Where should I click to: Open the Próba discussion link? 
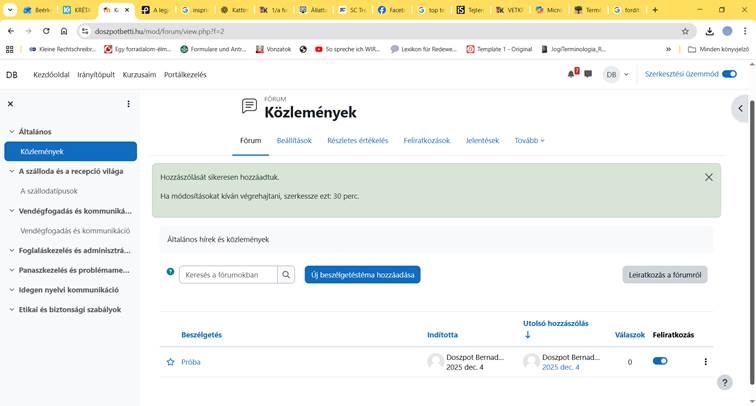190,362
